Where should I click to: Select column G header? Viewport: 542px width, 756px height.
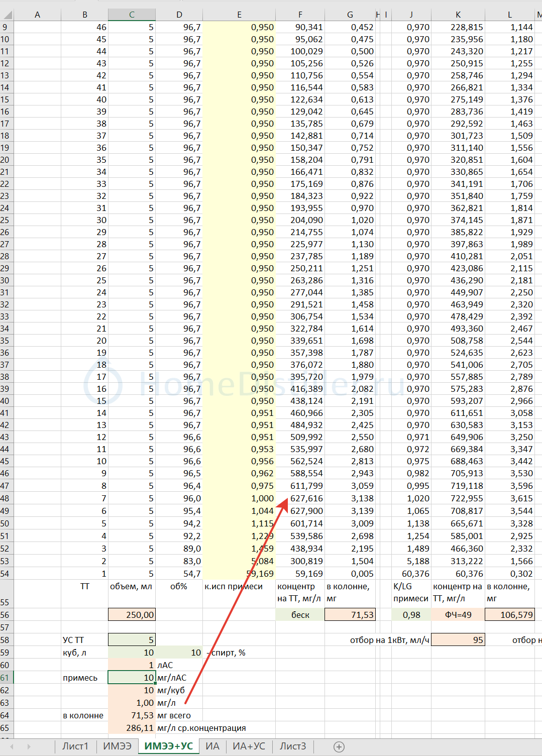(350, 15)
